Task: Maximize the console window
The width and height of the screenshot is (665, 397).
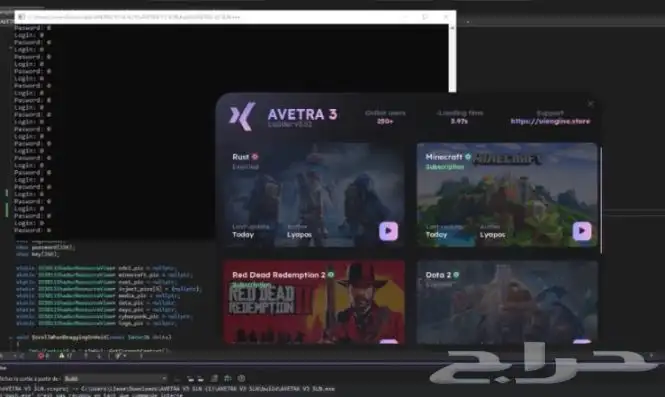Action: coord(425,17)
